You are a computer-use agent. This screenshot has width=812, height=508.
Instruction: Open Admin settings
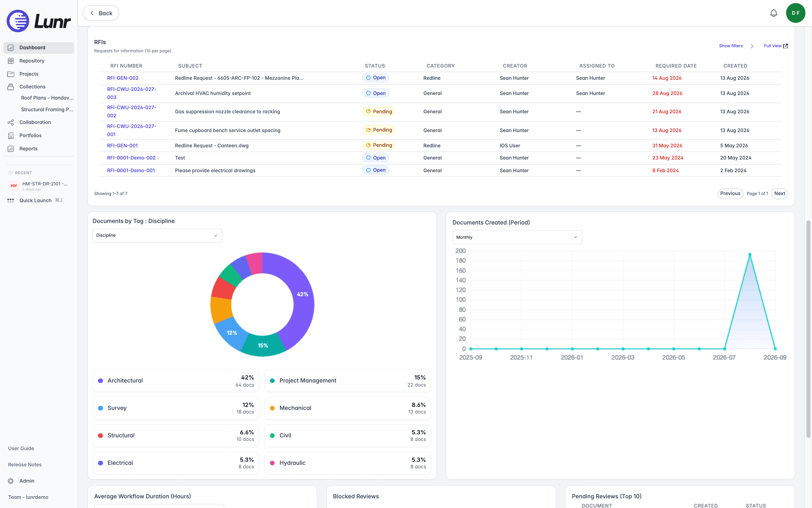tap(27, 481)
